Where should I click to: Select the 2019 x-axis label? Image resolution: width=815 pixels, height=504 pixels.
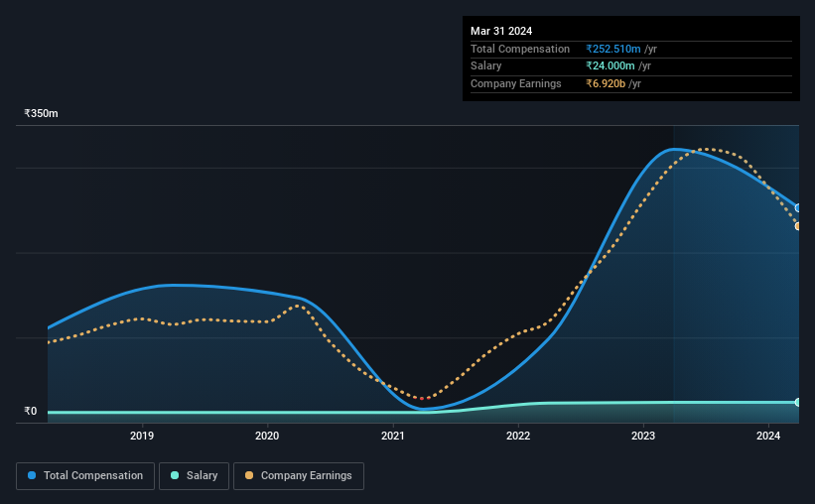tap(141, 436)
